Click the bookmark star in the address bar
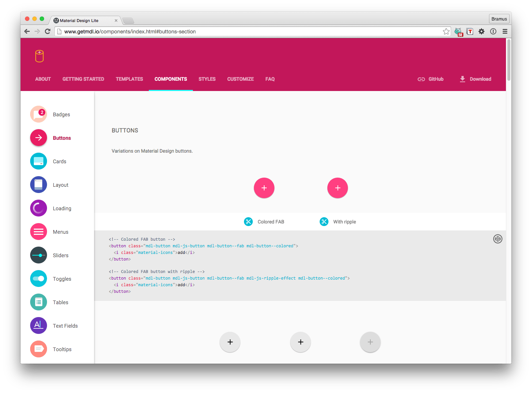The height and width of the screenshot is (393, 532). [x=446, y=32]
